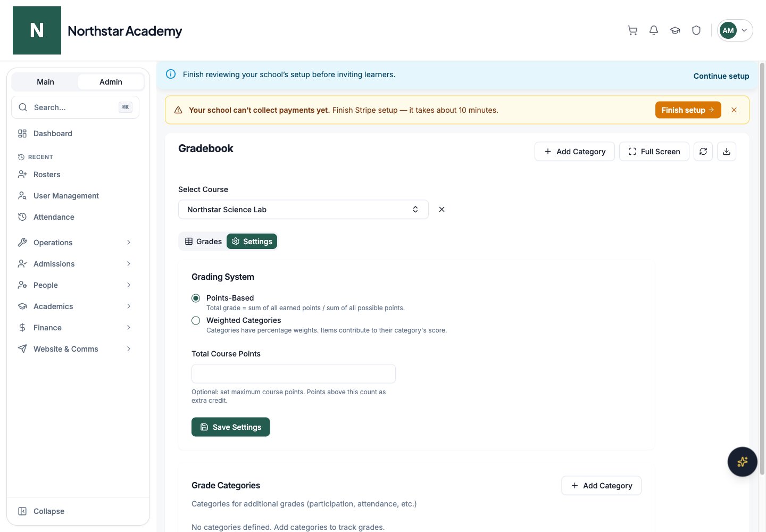Switch to the Grades tab

pos(203,242)
